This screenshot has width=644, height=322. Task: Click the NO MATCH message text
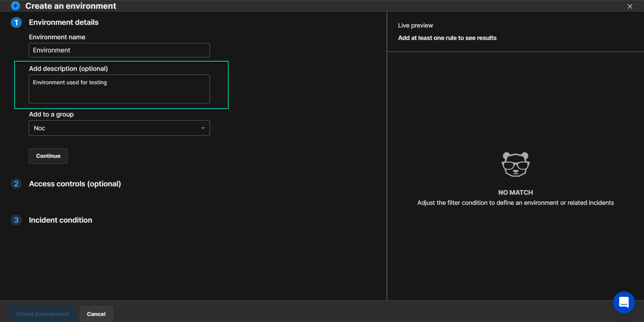pyautogui.click(x=515, y=193)
